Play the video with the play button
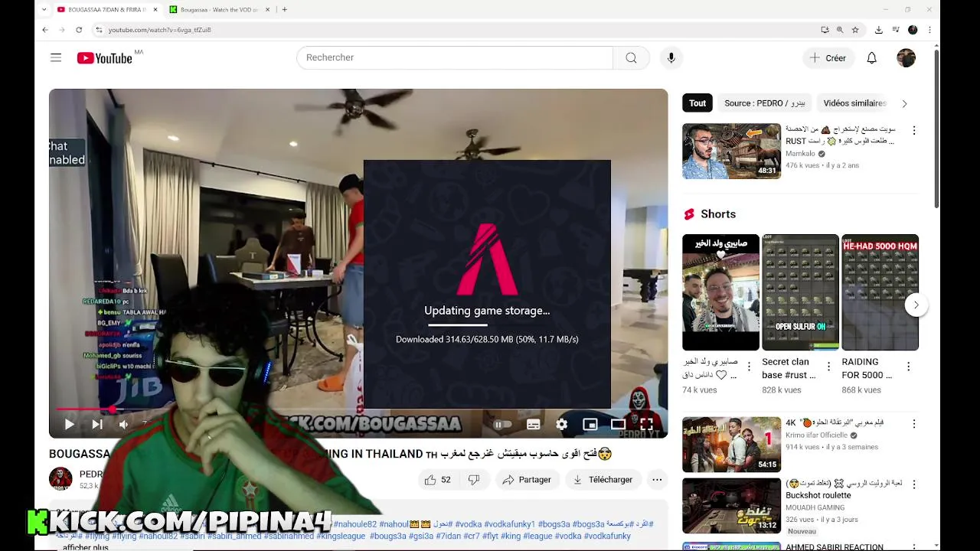 tap(69, 424)
